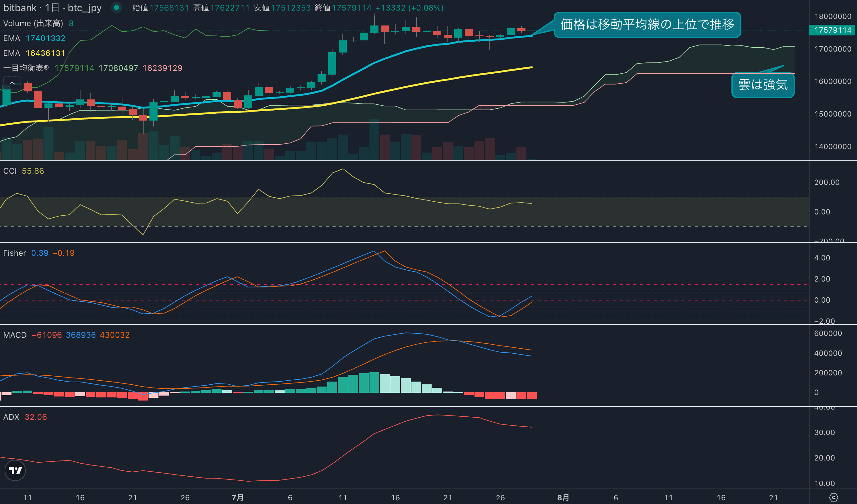Click the 7月 time axis label
The image size is (857, 504).
[237, 497]
